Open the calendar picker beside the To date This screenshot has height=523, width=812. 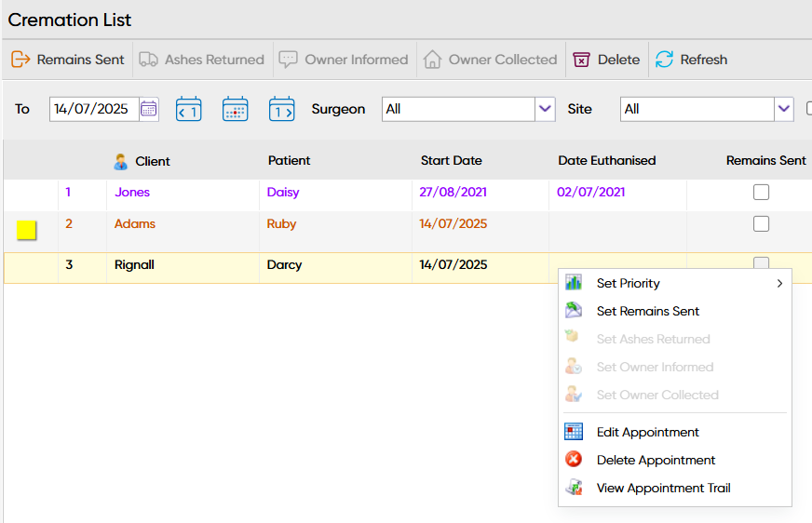click(x=149, y=109)
